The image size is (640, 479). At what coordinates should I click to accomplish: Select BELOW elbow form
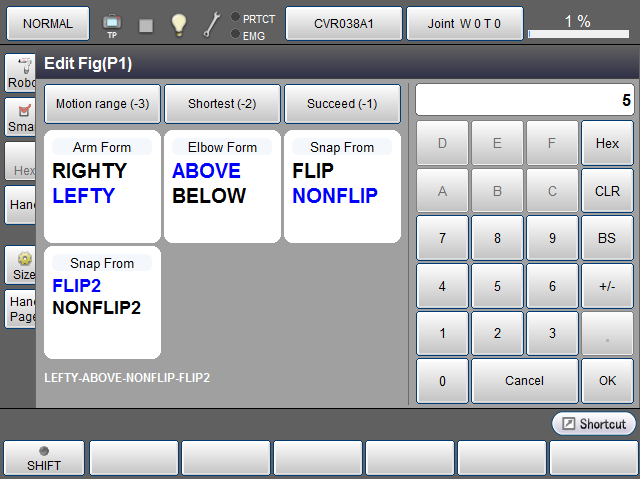(x=209, y=196)
